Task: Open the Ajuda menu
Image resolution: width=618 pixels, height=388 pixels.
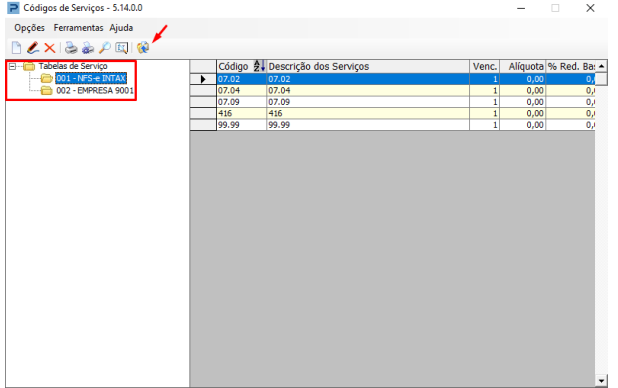Action: (x=121, y=28)
